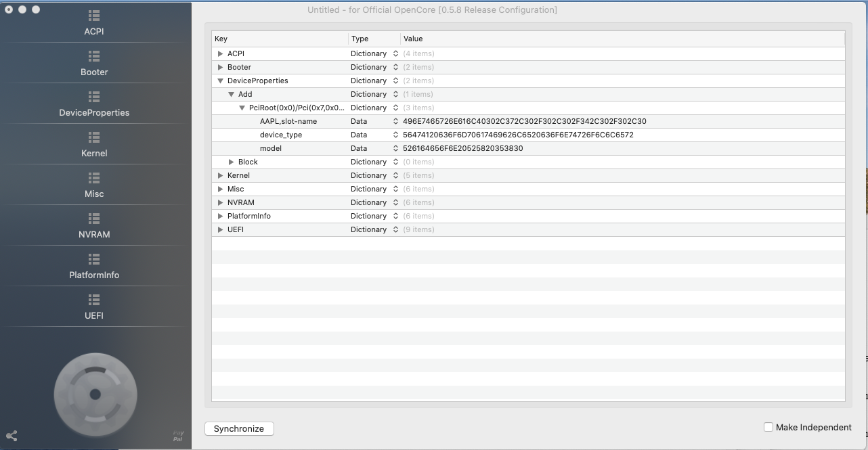
Task: Expand the PlatformInfo tree row
Action: [220, 216]
